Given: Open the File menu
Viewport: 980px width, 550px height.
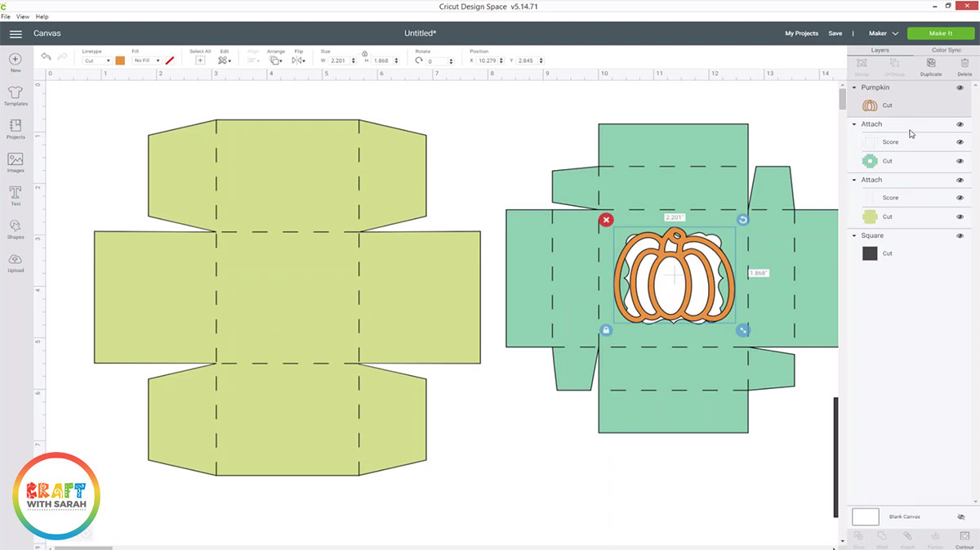Looking at the screenshot, I should 6,16.
